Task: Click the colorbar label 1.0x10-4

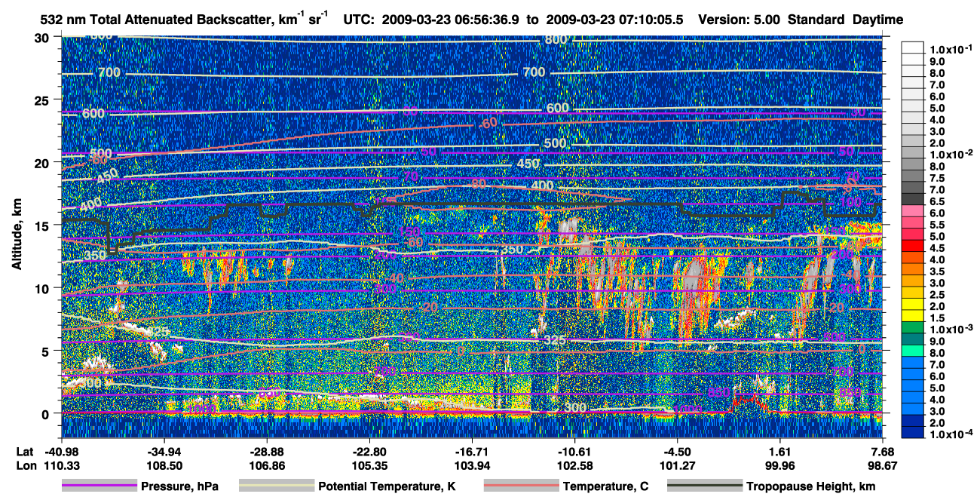Action: coord(952,435)
